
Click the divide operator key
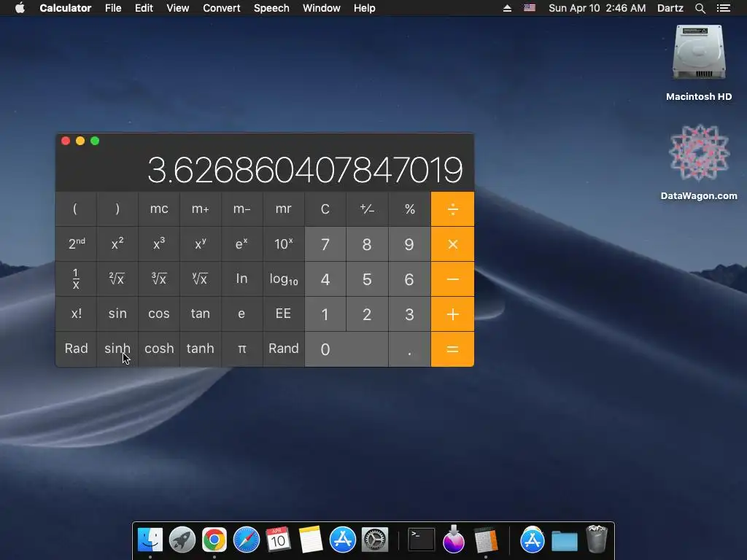pos(452,209)
